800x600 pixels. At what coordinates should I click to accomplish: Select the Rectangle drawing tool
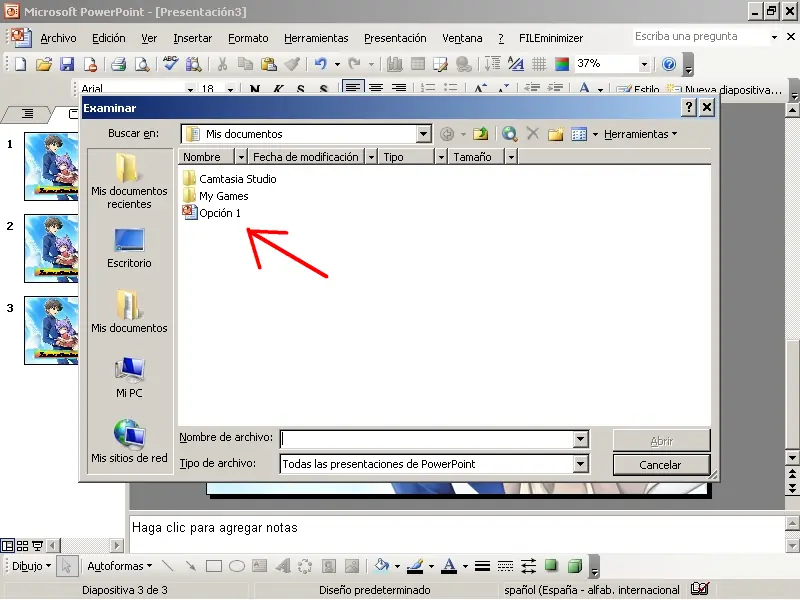[214, 566]
